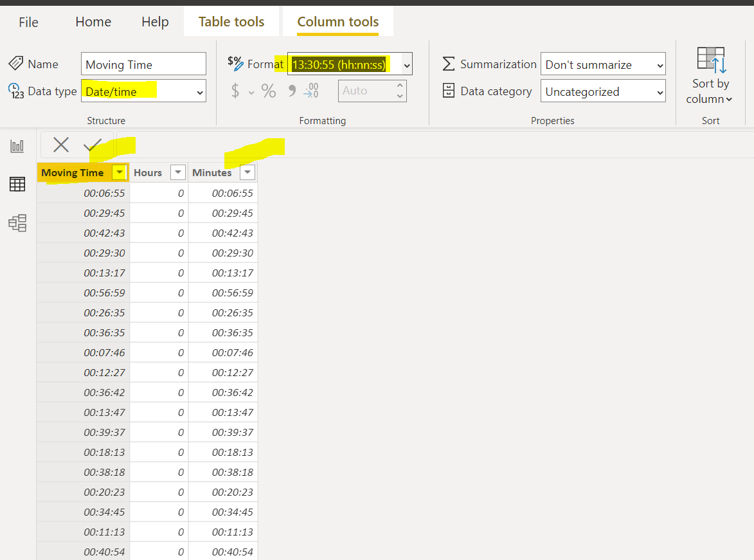Open the Moving Time column filter arrow
The image size is (754, 560).
(x=120, y=172)
